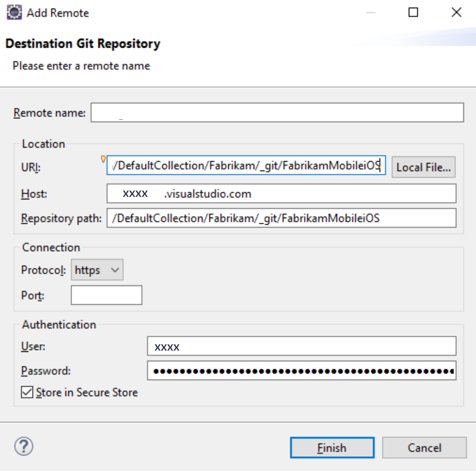Viewport: 476px width, 471px height.
Task: Click the Finish button
Action: point(331,447)
